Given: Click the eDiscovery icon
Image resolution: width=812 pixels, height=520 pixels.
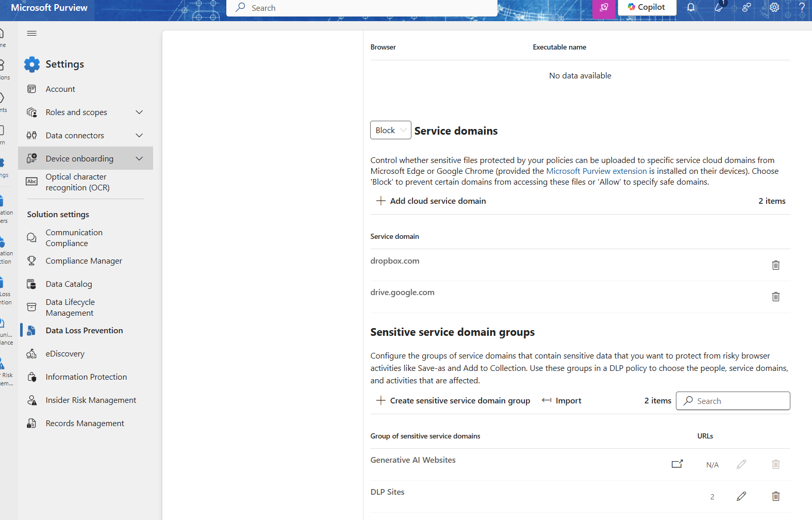Looking at the screenshot, I should pyautogui.click(x=31, y=353).
